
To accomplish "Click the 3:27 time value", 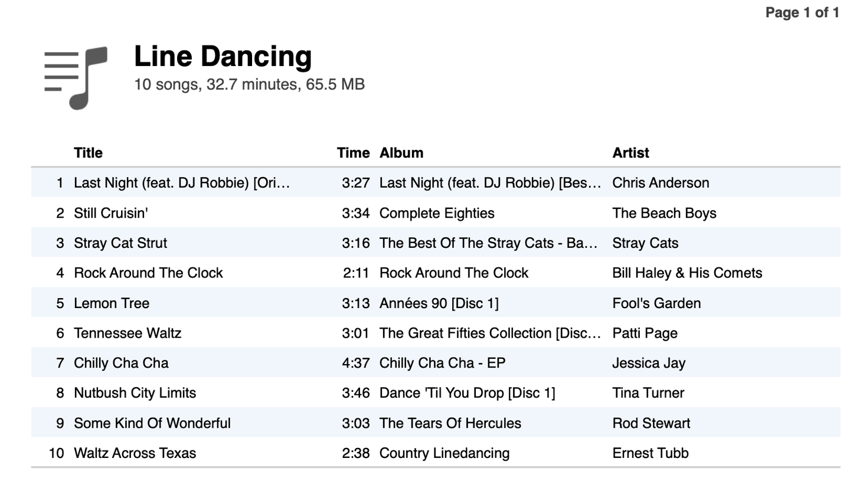I will (356, 183).
